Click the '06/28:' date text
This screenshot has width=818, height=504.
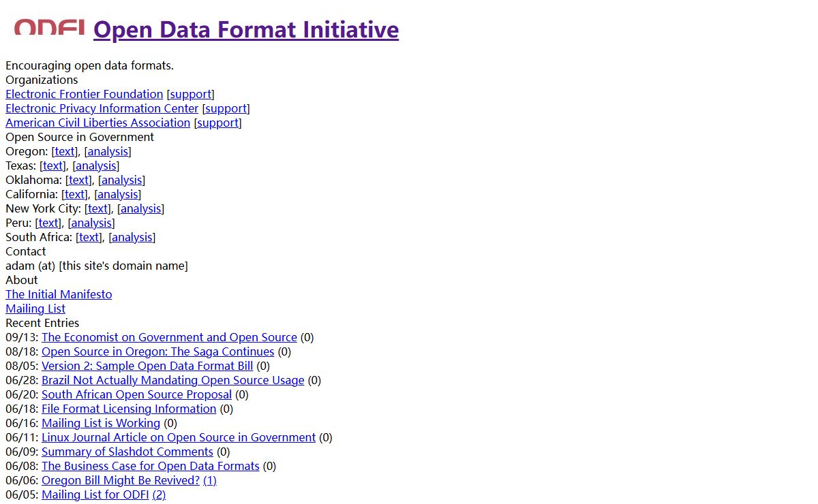22,380
